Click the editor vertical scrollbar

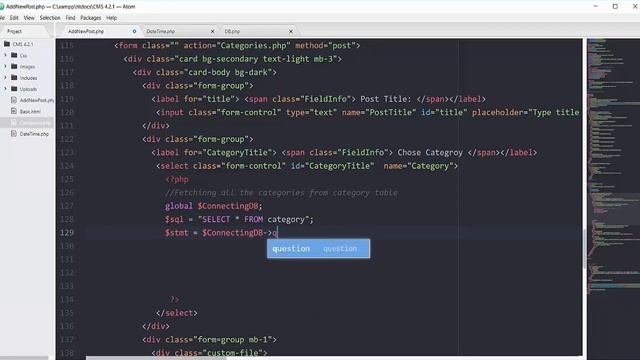[x=584, y=249]
